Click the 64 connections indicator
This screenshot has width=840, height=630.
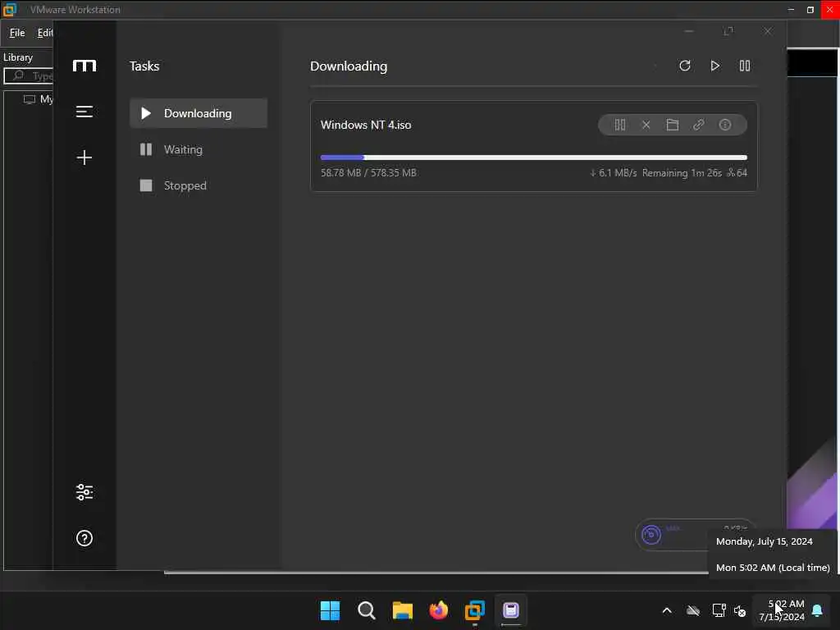click(737, 172)
